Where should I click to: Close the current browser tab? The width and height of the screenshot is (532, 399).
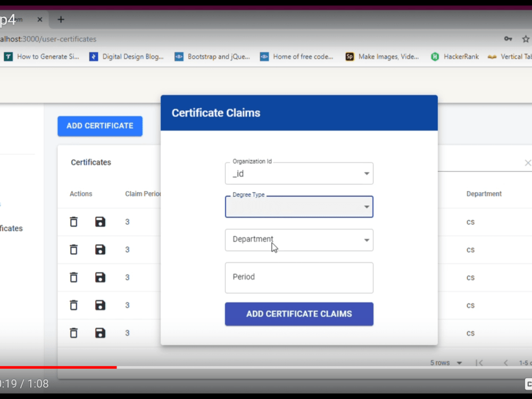[40, 20]
